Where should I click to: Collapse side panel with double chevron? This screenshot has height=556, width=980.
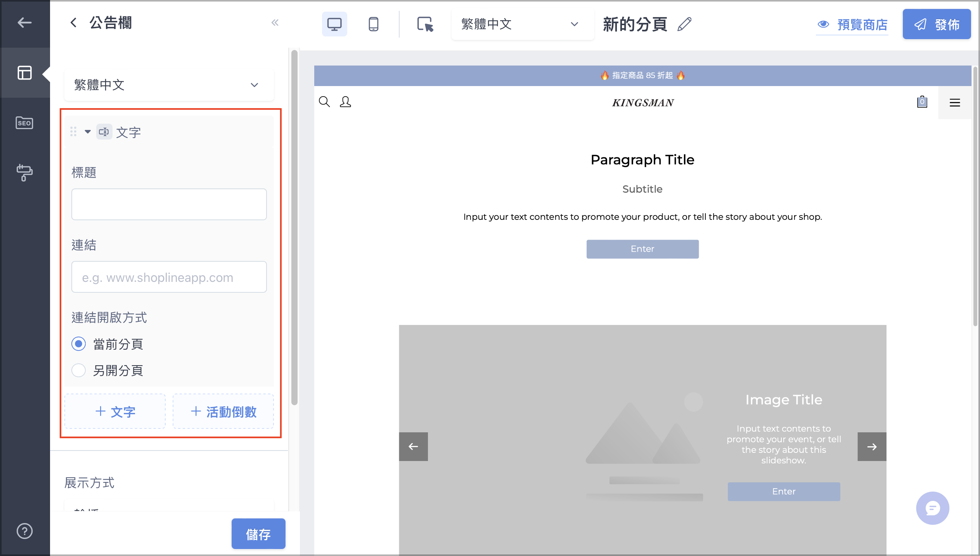pyautogui.click(x=275, y=23)
